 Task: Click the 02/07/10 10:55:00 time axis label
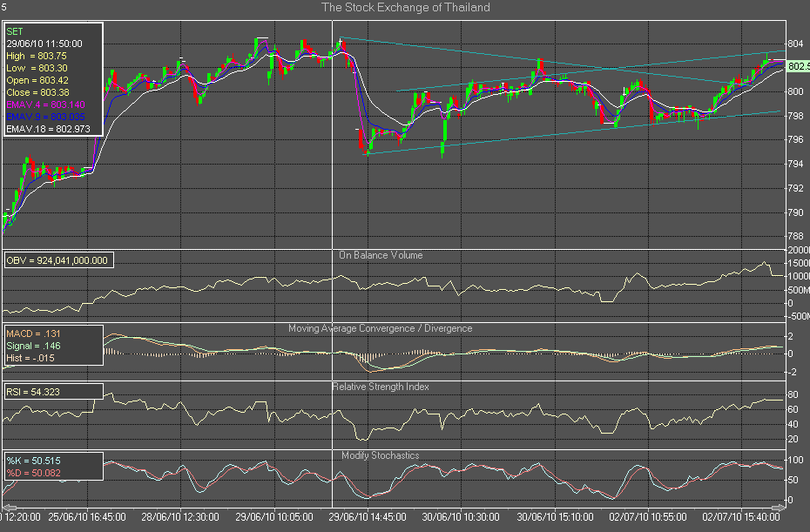coord(648,517)
